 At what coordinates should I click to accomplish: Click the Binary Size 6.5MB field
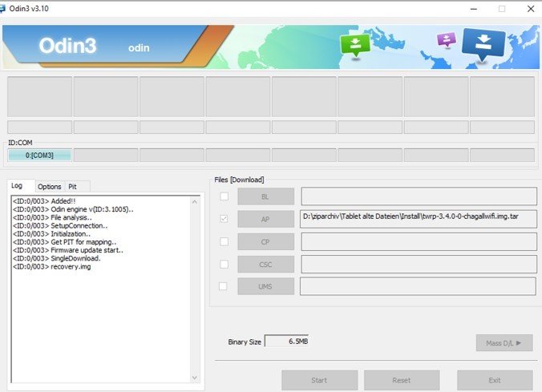click(286, 341)
